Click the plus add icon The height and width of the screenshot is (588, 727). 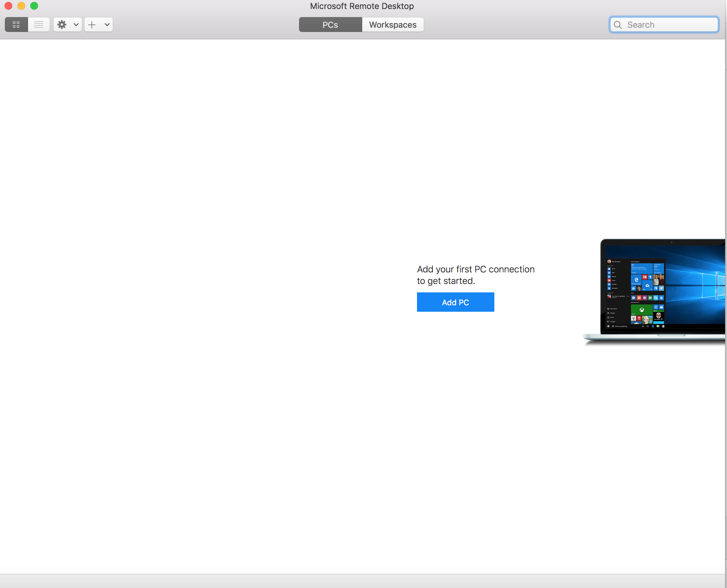(92, 25)
